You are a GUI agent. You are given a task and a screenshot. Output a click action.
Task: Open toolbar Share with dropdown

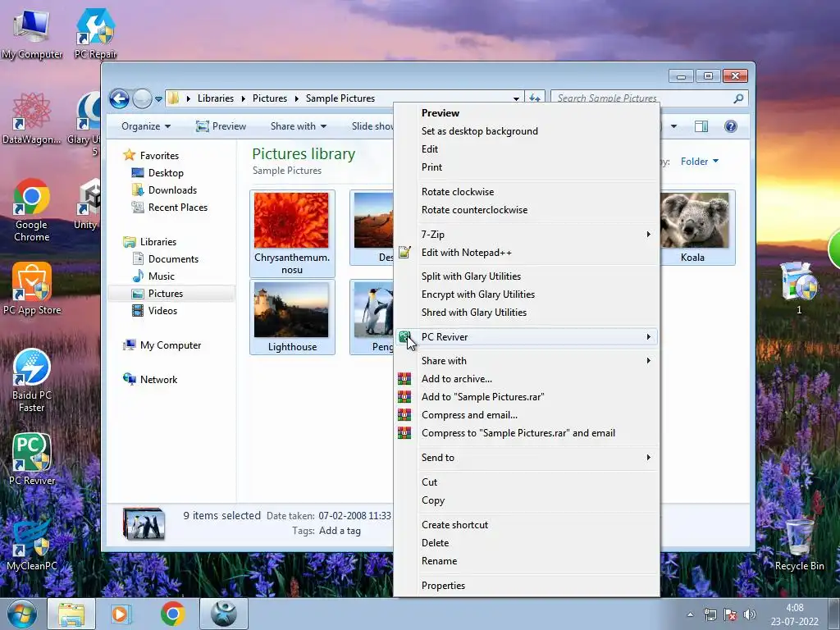point(299,126)
